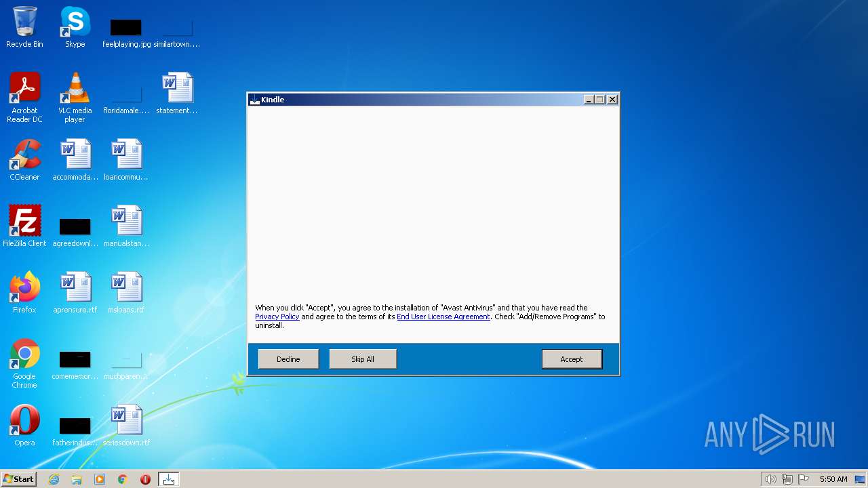Screen dimensions: 868x488
Task: Select the aprensure.rtf document icon
Action: coord(75,293)
